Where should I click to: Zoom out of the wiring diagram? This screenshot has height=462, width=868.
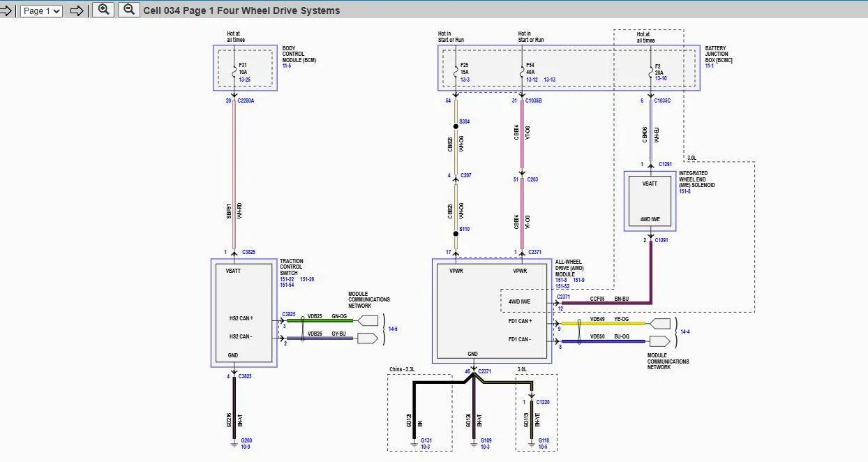pos(128,10)
